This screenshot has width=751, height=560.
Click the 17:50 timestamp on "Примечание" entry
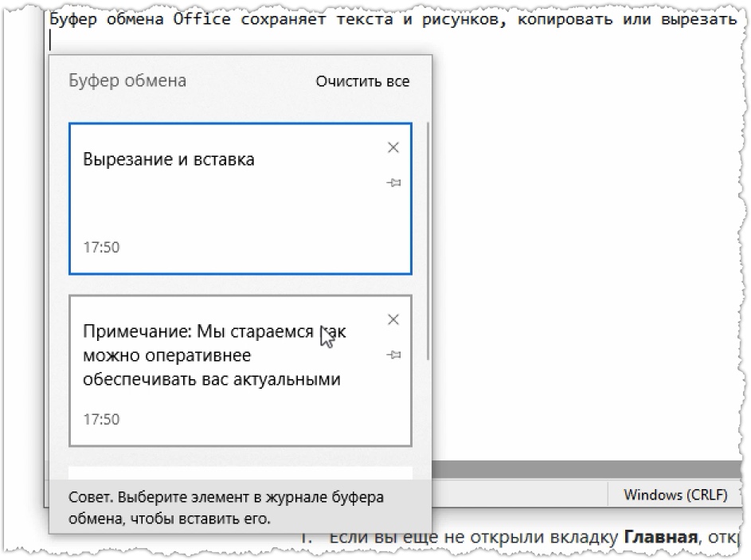(x=101, y=419)
